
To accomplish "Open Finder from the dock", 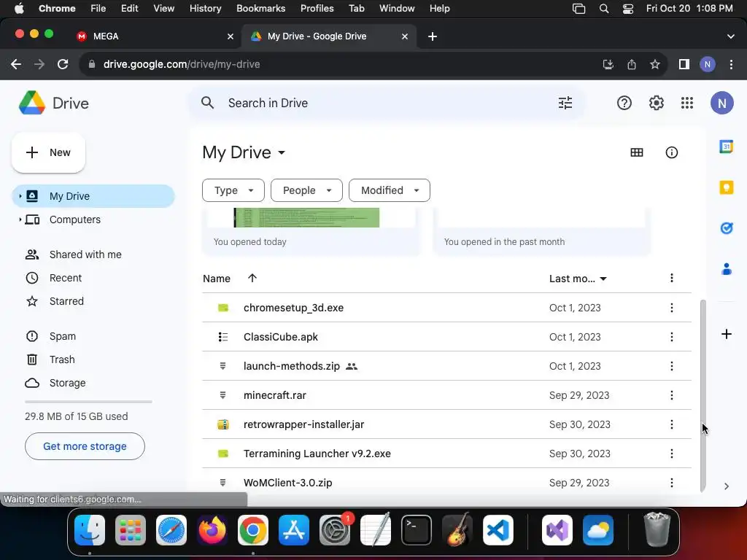I will pos(90,530).
